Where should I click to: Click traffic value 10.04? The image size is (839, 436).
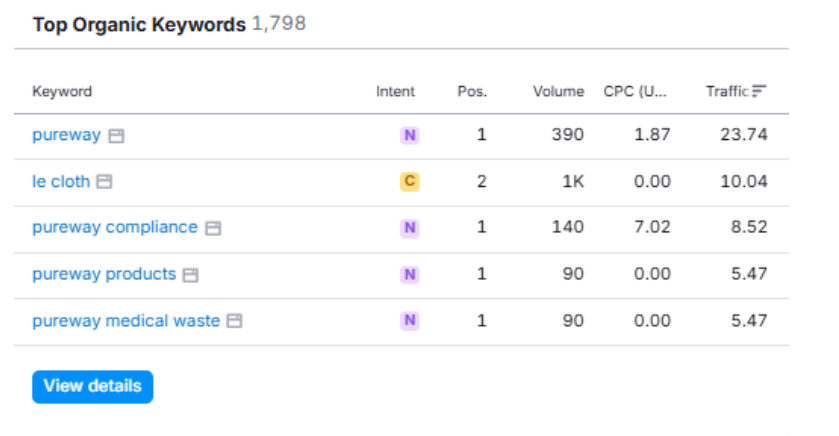744,181
